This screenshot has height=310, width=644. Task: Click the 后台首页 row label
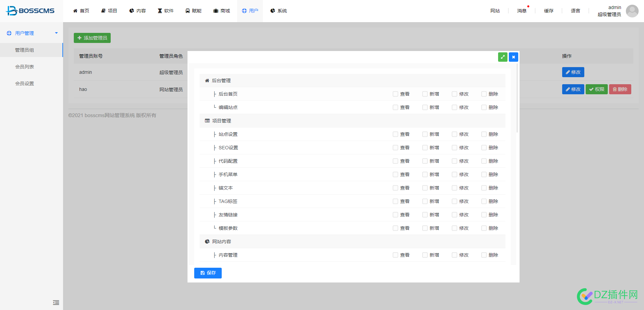(228, 94)
